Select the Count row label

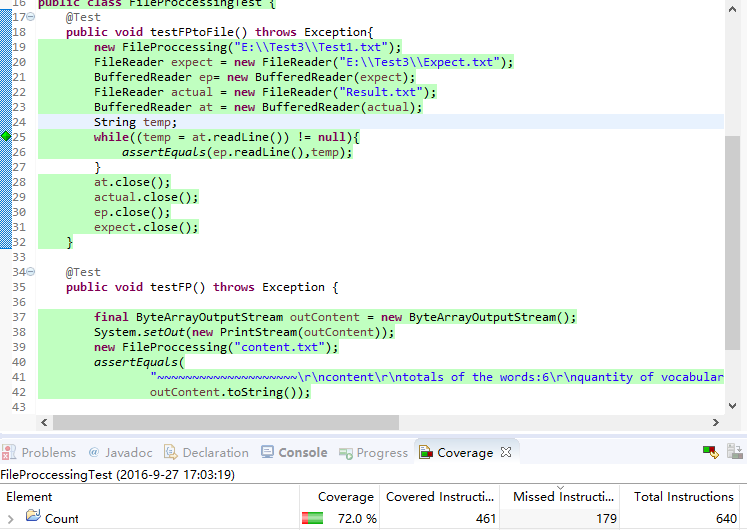point(61,519)
